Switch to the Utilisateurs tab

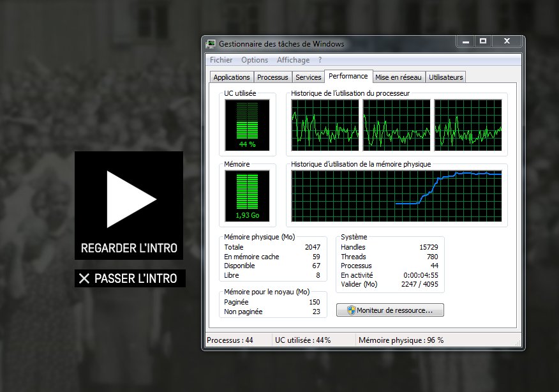[445, 77]
